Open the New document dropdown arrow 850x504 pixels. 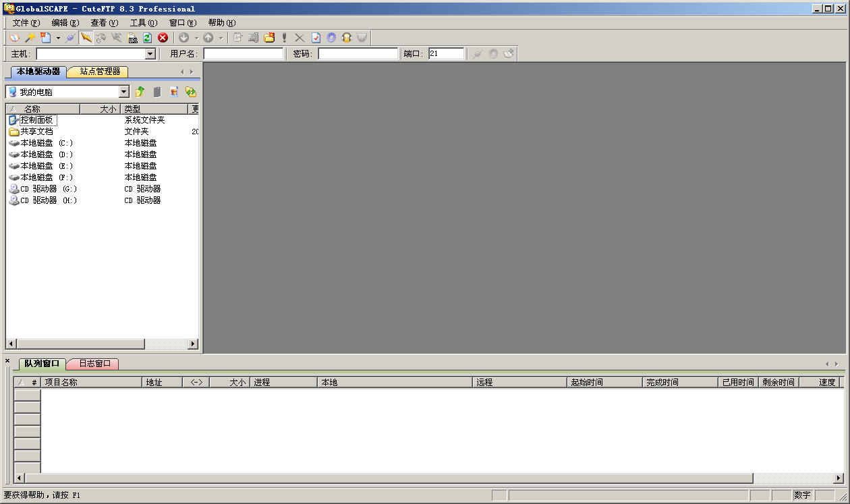58,38
